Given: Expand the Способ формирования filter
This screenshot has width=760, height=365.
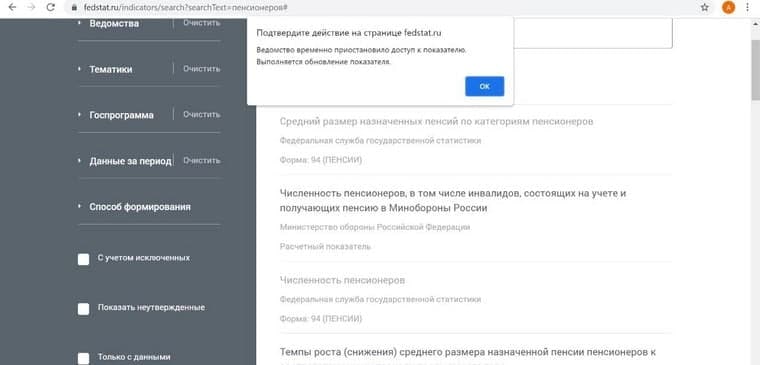Looking at the screenshot, I should pyautogui.click(x=140, y=207).
